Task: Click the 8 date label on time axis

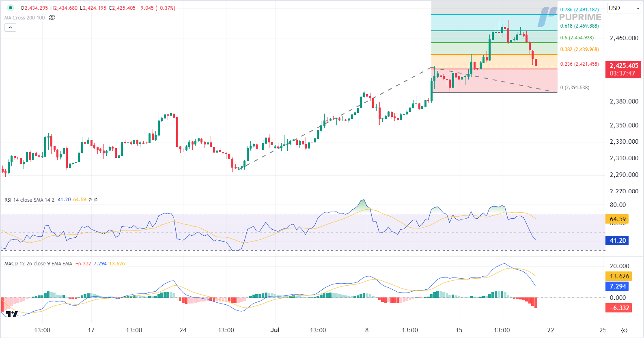Action: point(367,330)
